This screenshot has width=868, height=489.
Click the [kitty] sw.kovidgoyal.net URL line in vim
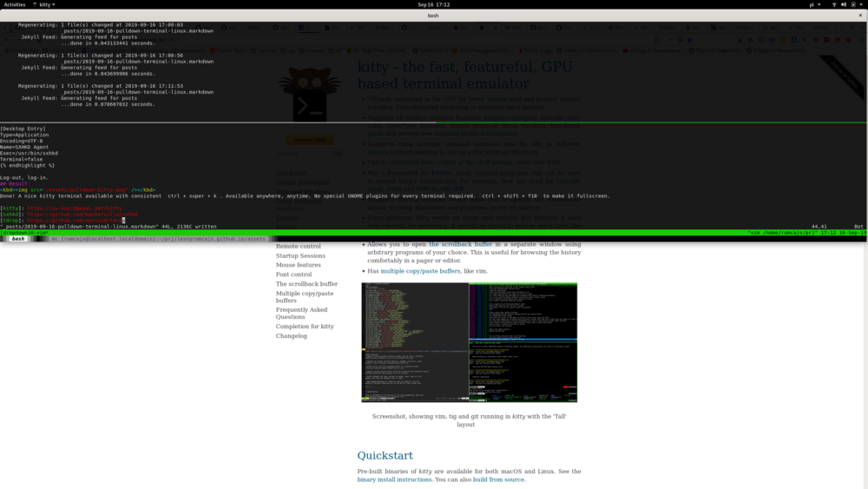coord(61,208)
